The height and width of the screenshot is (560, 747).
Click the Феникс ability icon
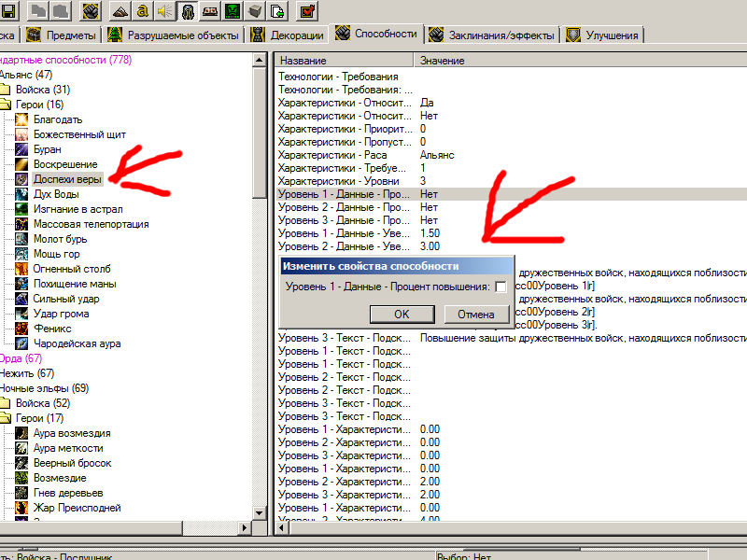[21, 329]
